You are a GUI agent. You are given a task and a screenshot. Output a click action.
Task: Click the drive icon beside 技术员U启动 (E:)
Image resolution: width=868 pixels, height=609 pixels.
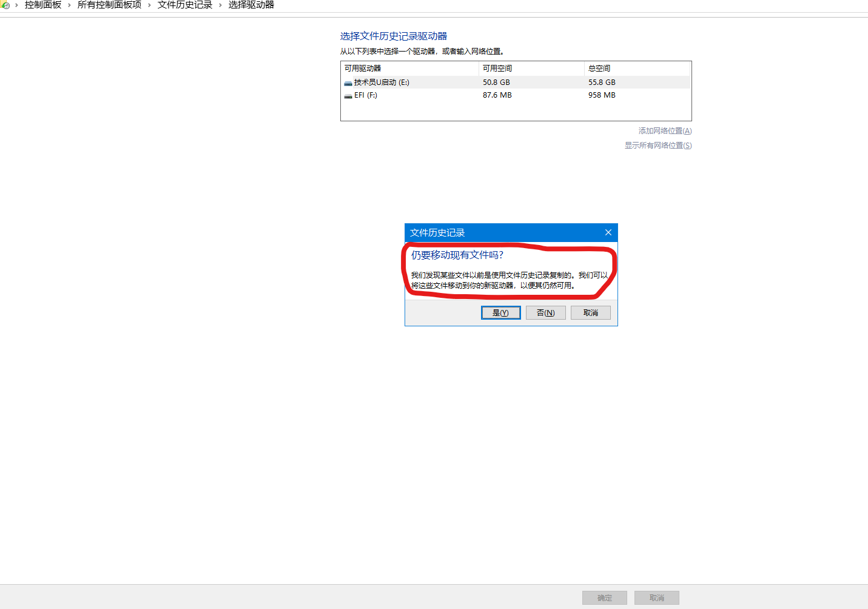tap(348, 83)
